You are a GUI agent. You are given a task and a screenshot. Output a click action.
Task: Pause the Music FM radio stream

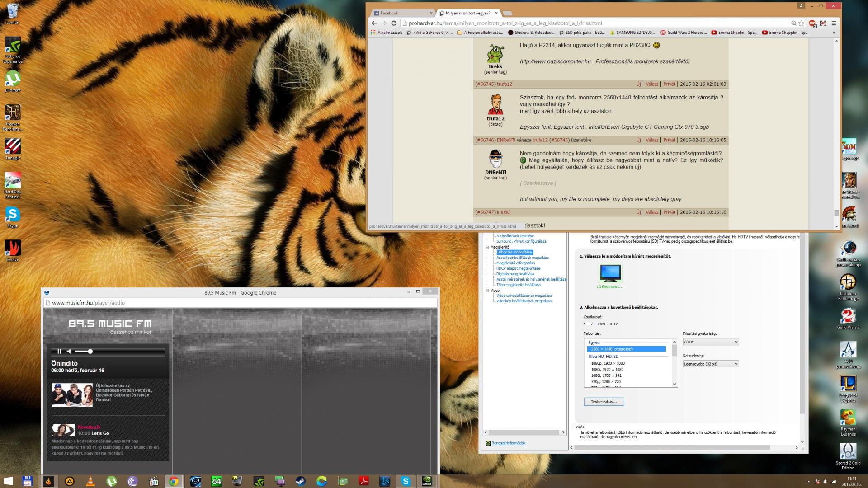[59, 351]
